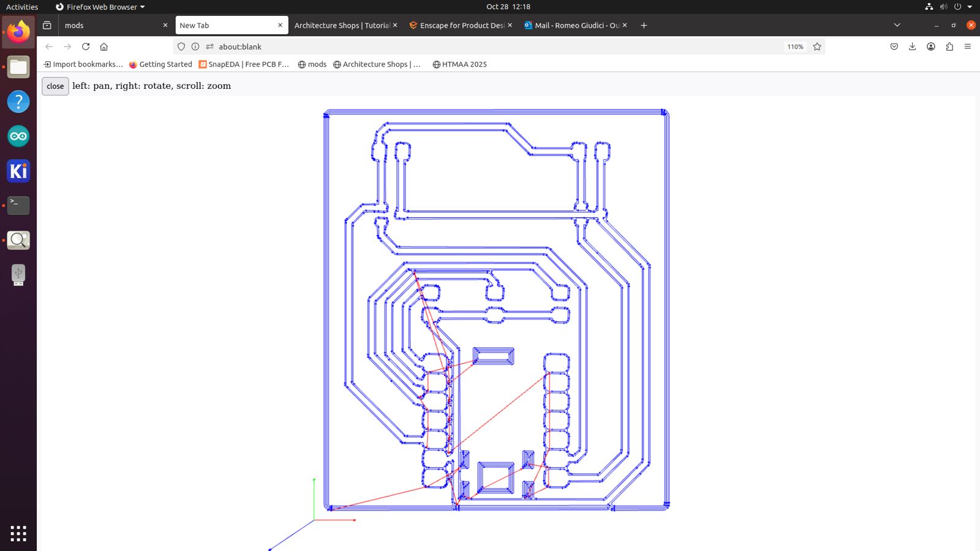Open the Firefox Web Browser app menu

point(101,7)
